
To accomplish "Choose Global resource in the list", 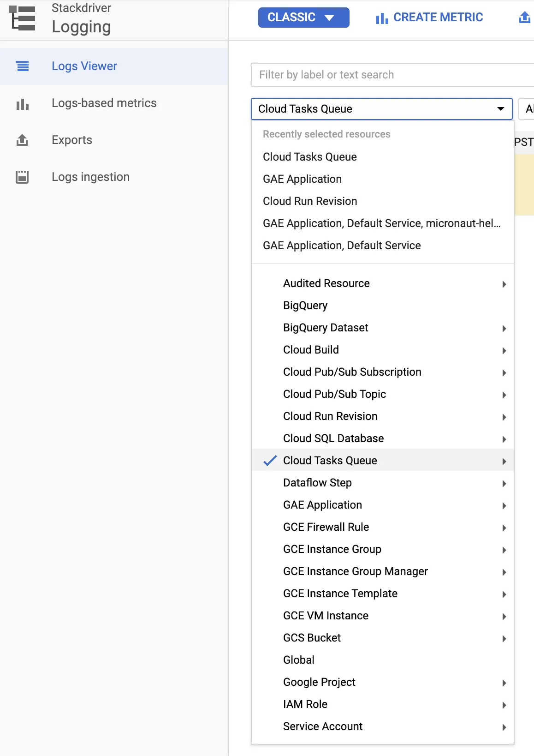I will (x=299, y=660).
